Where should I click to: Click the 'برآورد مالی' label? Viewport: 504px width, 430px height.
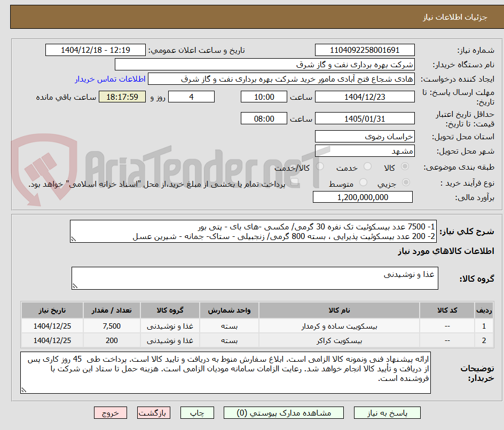click(x=475, y=197)
